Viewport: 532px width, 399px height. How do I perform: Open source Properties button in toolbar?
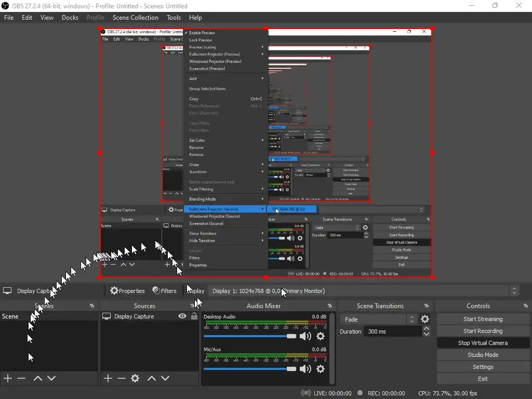tap(128, 291)
